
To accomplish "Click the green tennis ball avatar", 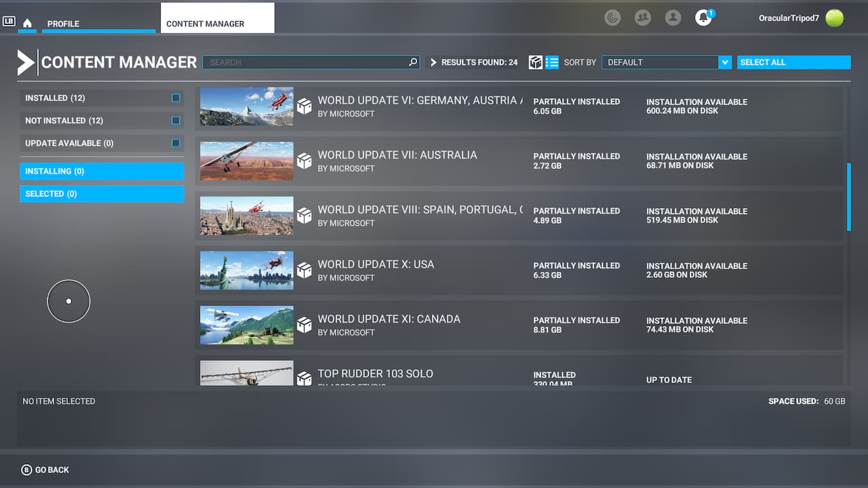I will (835, 18).
